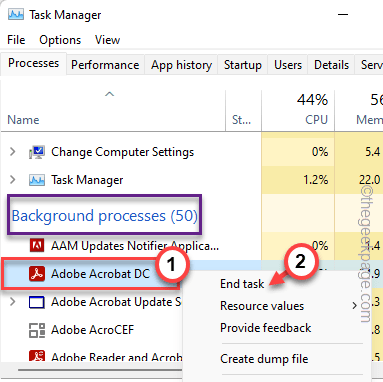The width and height of the screenshot is (383, 382).
Task: Click the Change Computer Settings process icon
Action: click(37, 152)
